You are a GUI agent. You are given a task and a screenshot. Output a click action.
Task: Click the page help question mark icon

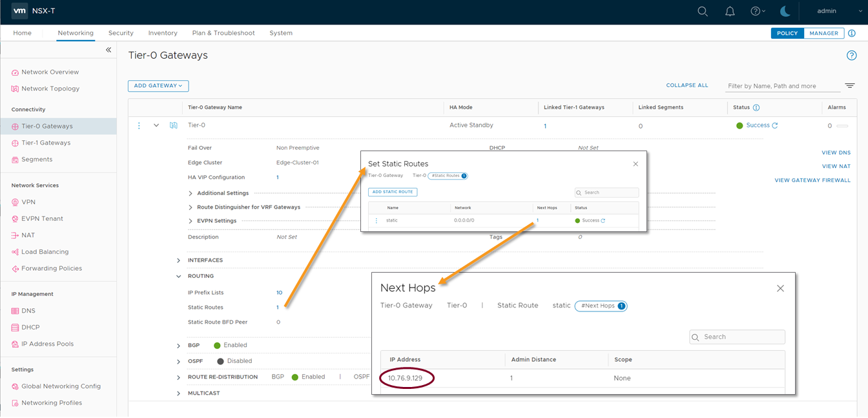pos(851,56)
